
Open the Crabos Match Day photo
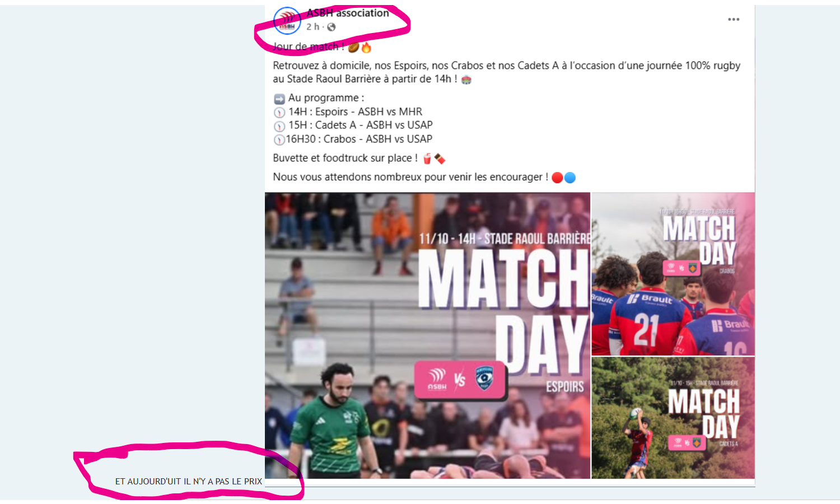pyautogui.click(x=673, y=274)
